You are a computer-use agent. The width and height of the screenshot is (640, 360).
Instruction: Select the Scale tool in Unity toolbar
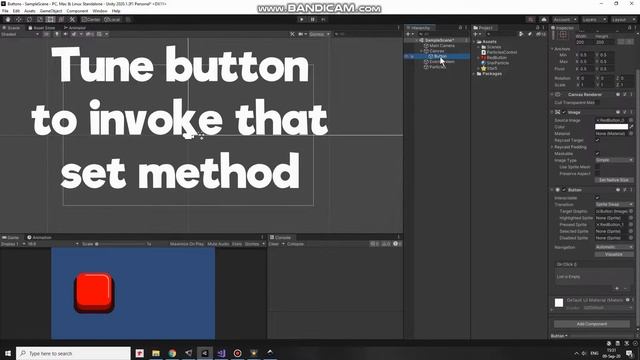point(40,20)
